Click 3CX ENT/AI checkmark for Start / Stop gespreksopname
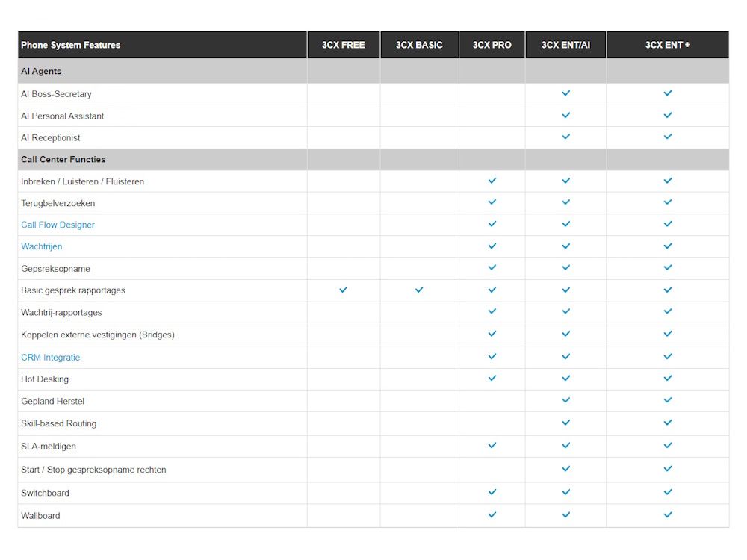 click(x=566, y=469)
